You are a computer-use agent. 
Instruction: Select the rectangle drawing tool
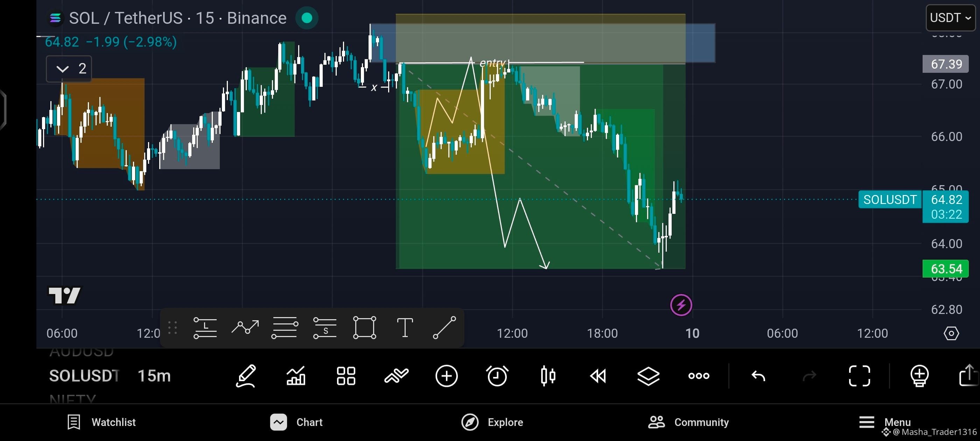point(364,328)
